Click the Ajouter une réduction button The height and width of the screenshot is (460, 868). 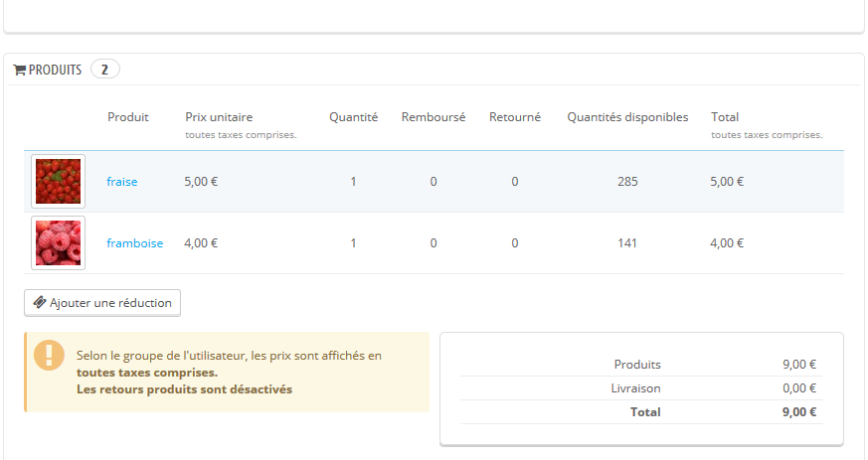click(102, 303)
